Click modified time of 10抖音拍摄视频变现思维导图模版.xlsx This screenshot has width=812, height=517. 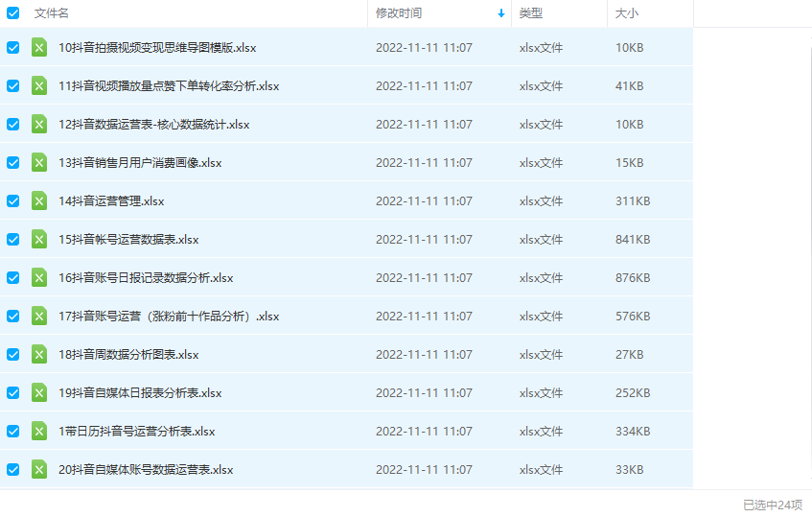pos(424,48)
